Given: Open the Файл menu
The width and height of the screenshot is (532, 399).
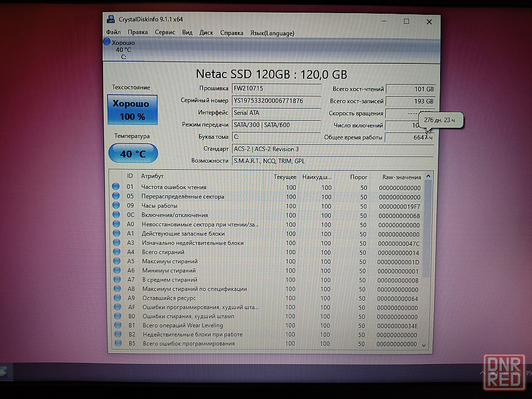Looking at the screenshot, I should 113,32.
